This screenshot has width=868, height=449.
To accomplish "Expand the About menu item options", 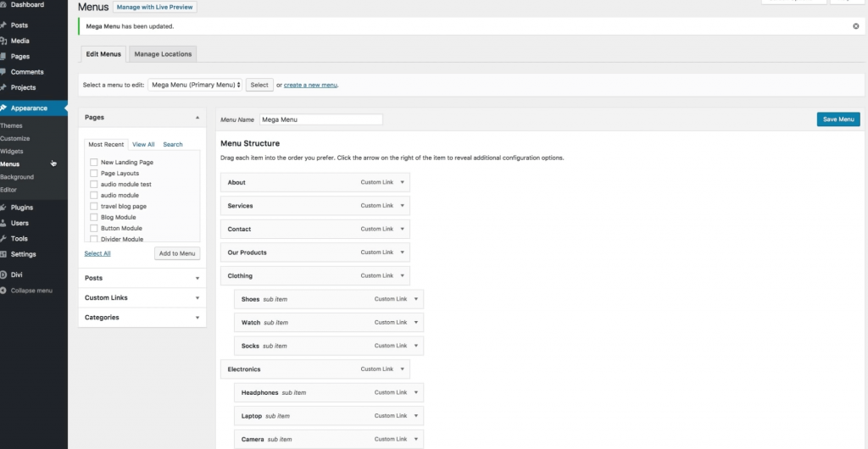I will click(403, 182).
